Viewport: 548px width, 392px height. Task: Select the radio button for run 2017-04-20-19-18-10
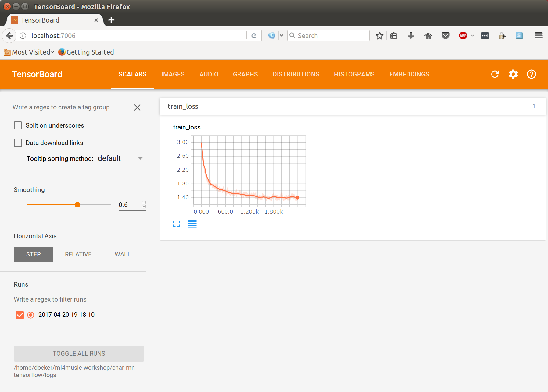coord(31,315)
